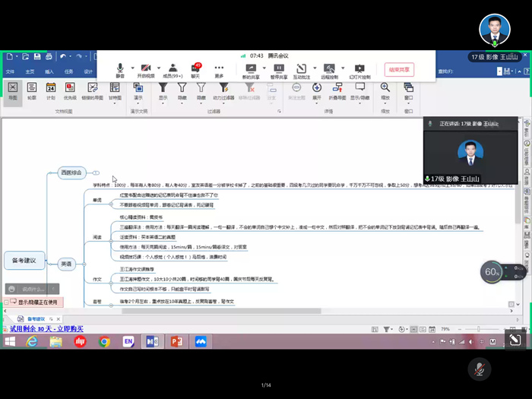Open the members (成员) list
The width and height of the screenshot is (532, 399).
click(173, 68)
